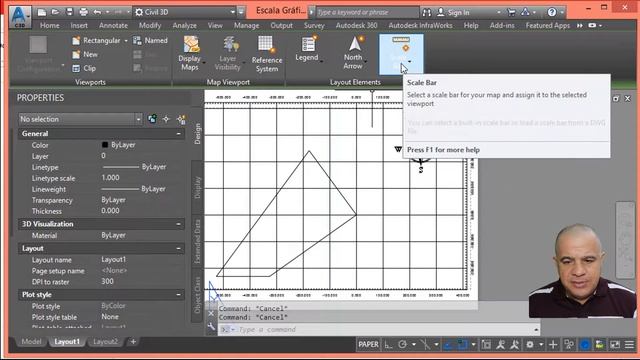Click the New viewport button
The height and width of the screenshot is (360, 640).
(85, 54)
